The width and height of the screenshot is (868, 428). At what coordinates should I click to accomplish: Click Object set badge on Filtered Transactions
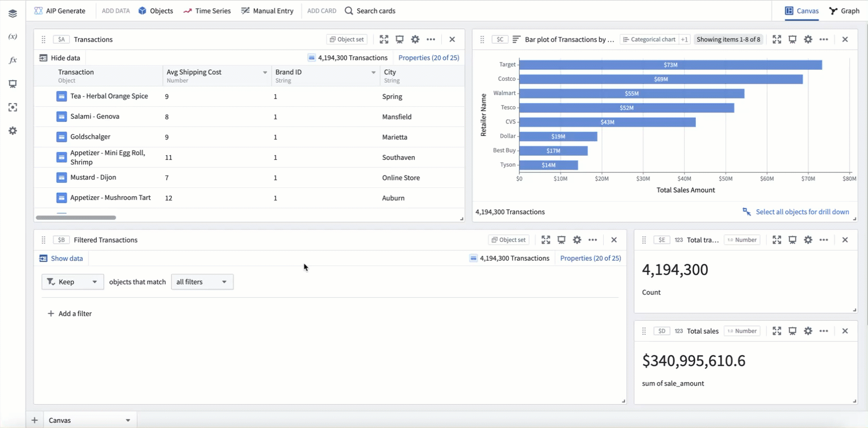tap(508, 240)
